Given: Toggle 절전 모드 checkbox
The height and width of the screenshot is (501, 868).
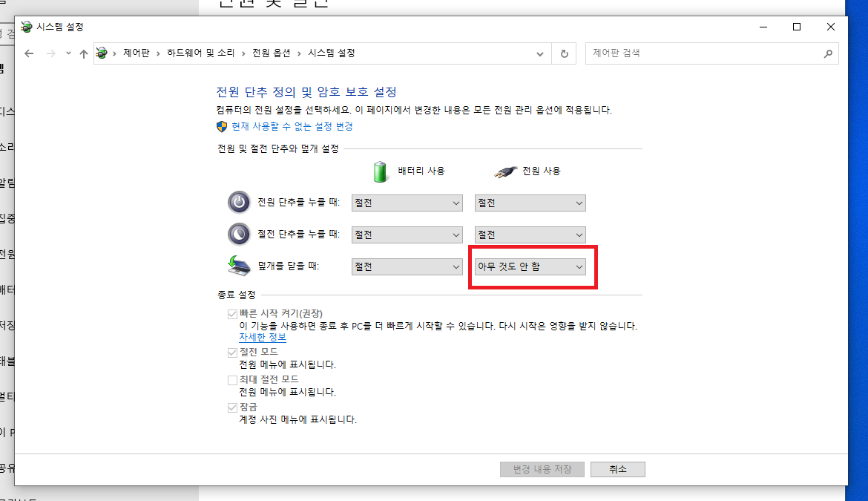Looking at the screenshot, I should click(232, 353).
